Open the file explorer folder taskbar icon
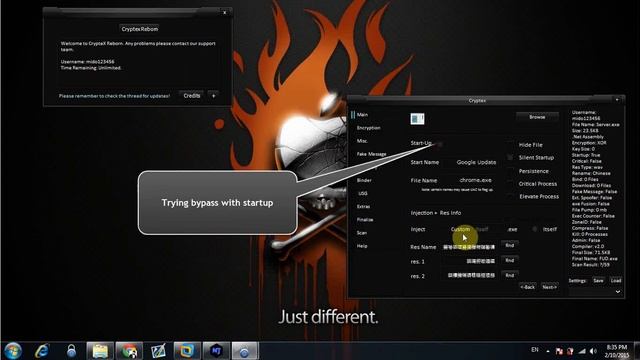640x360 pixels. (x=100, y=351)
